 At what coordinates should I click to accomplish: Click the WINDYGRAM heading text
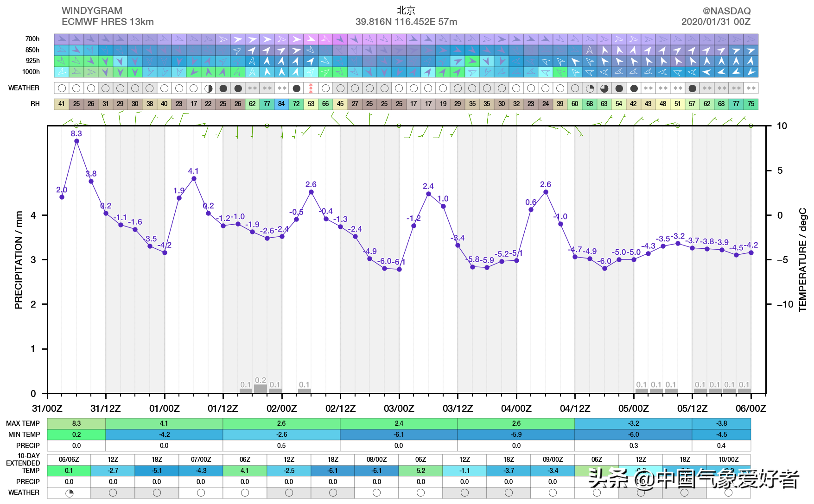tap(92, 10)
